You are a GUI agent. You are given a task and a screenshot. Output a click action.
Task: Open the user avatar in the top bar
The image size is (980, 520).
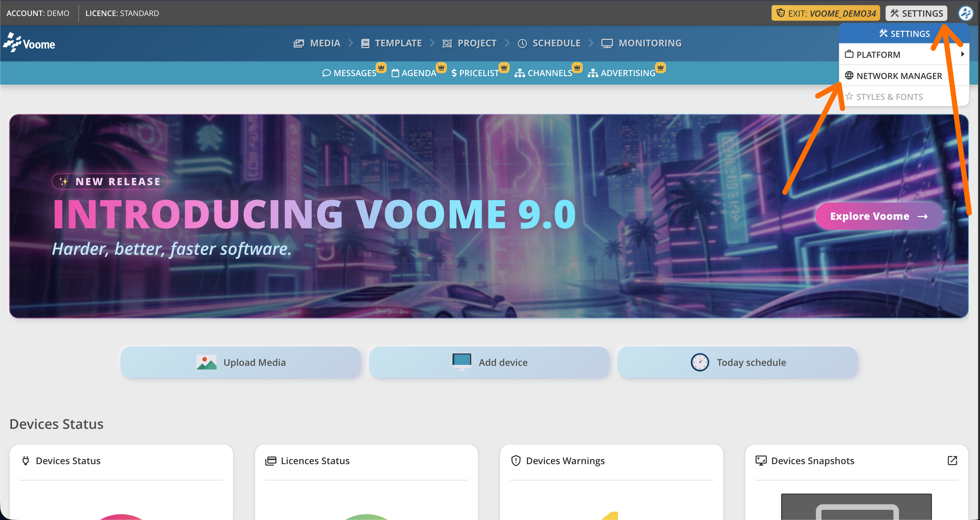pos(966,13)
